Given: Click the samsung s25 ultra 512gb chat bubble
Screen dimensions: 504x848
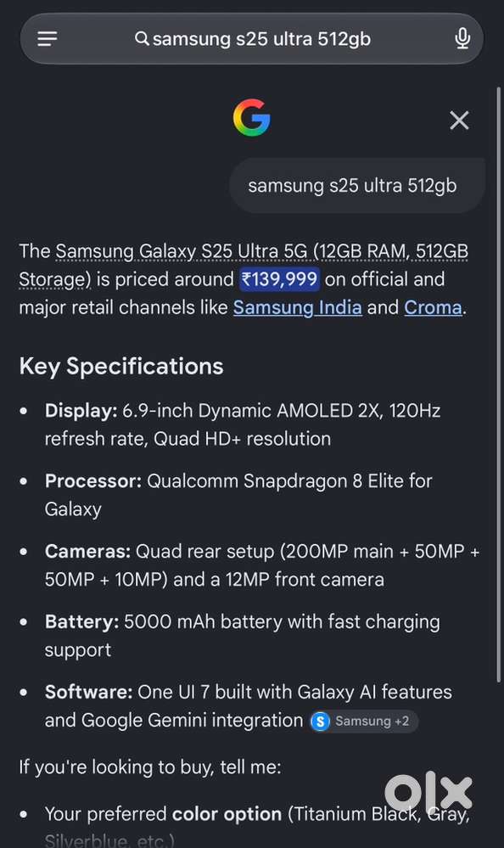Looking at the screenshot, I should pos(352,186).
